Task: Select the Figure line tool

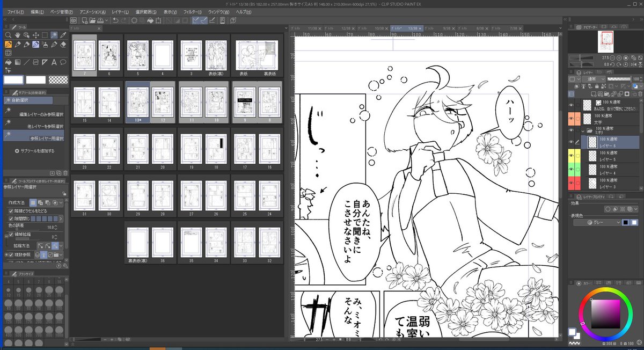Action: click(26, 62)
